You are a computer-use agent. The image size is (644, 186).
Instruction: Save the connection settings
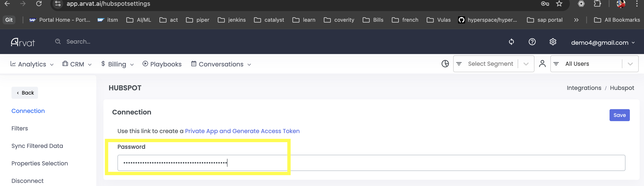619,115
